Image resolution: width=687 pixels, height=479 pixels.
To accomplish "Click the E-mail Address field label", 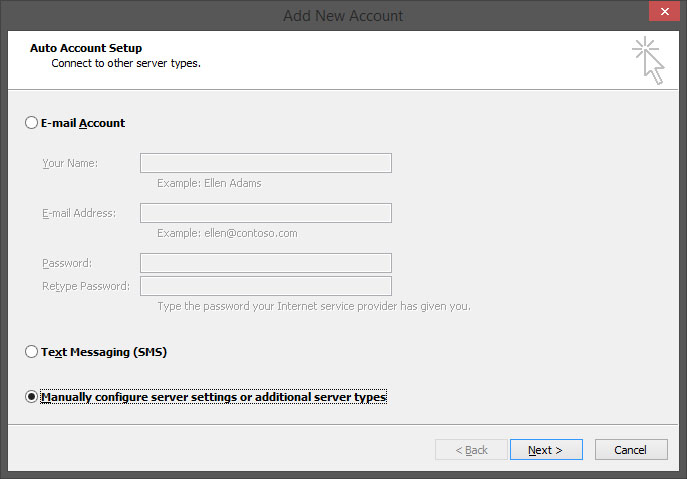I will (79, 213).
